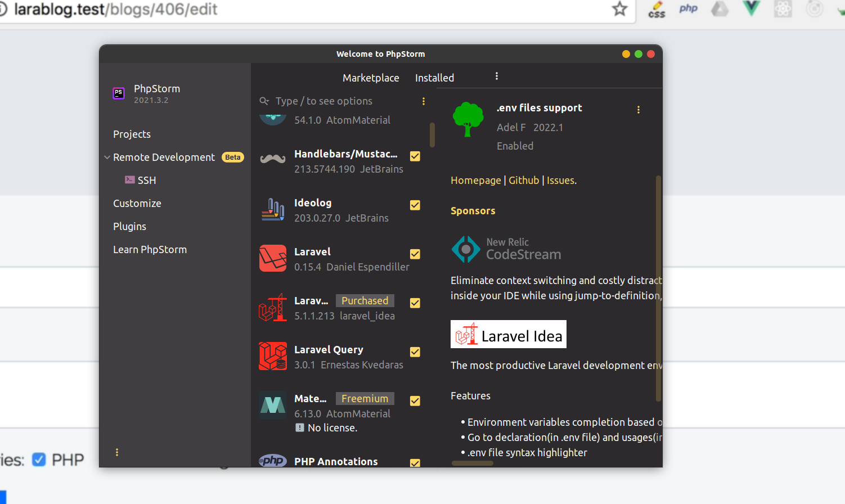Open the sidebar options dots at bottom left

pos(117,452)
